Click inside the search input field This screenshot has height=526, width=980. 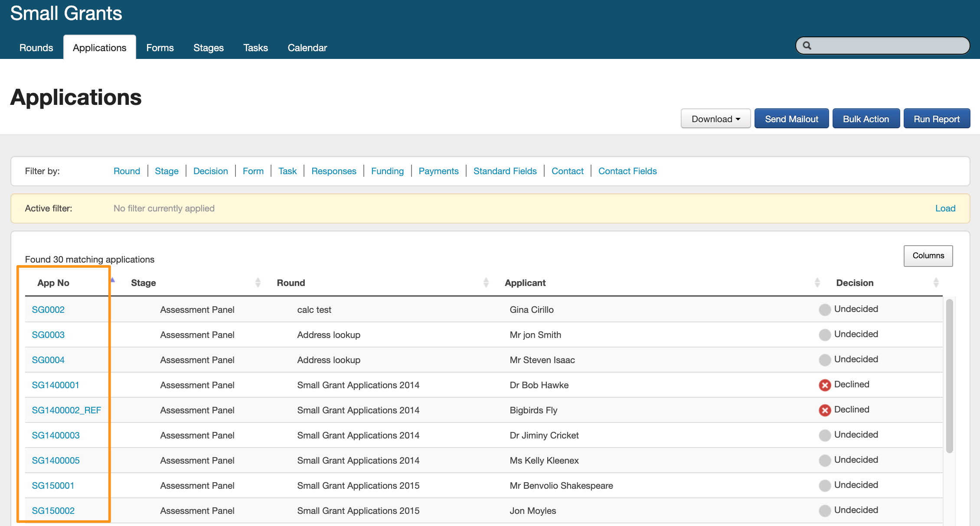point(889,45)
